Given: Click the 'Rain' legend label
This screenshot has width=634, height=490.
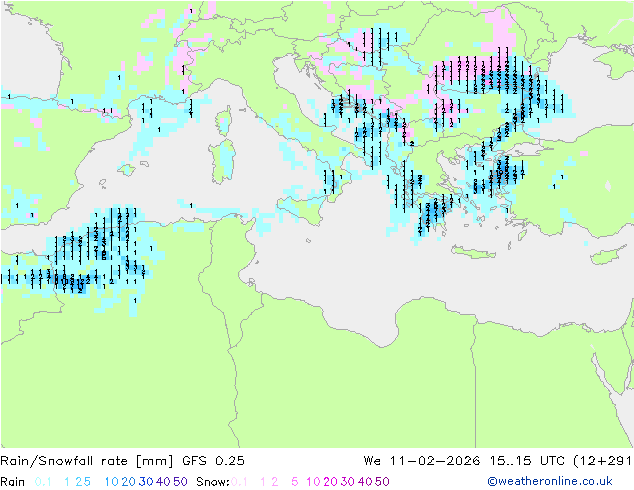Looking at the screenshot, I should (13, 482).
